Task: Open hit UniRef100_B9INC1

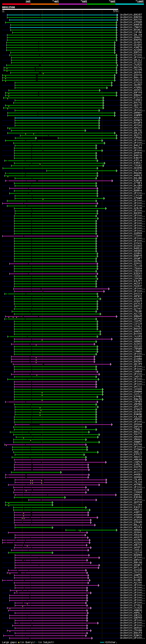Action: click(131, 30)
